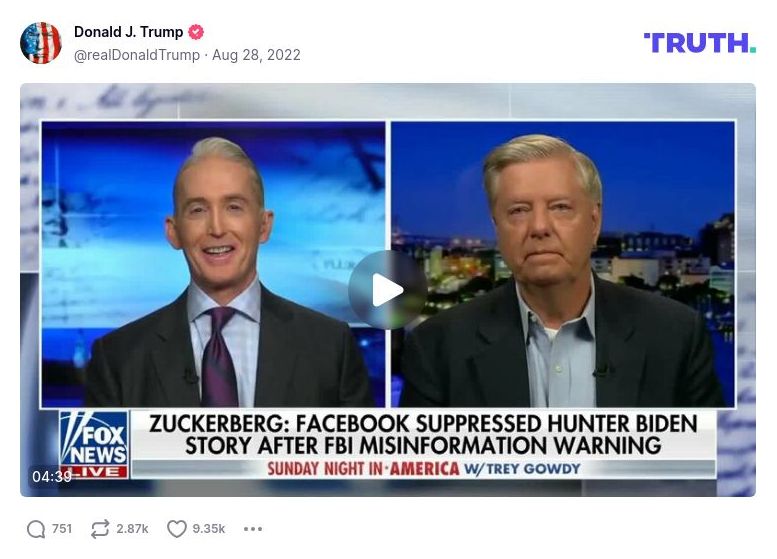
Task: Click the Fox News Live logo in video
Action: click(94, 445)
